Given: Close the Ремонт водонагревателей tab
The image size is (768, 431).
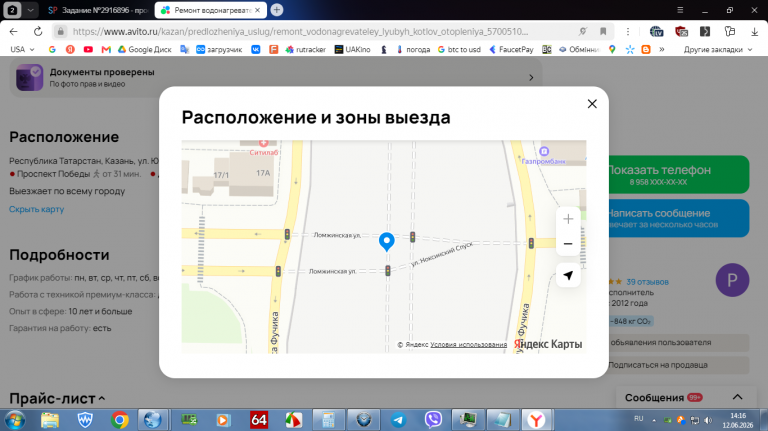Looking at the screenshot, I should [258, 10].
